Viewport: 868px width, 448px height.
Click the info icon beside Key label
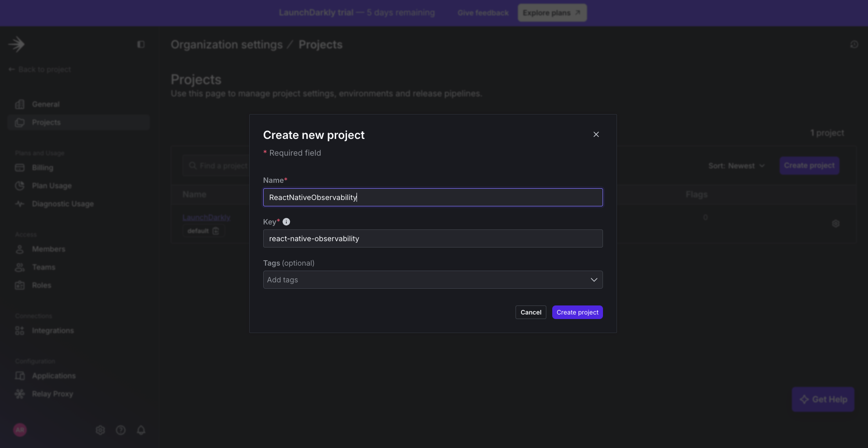click(x=286, y=222)
